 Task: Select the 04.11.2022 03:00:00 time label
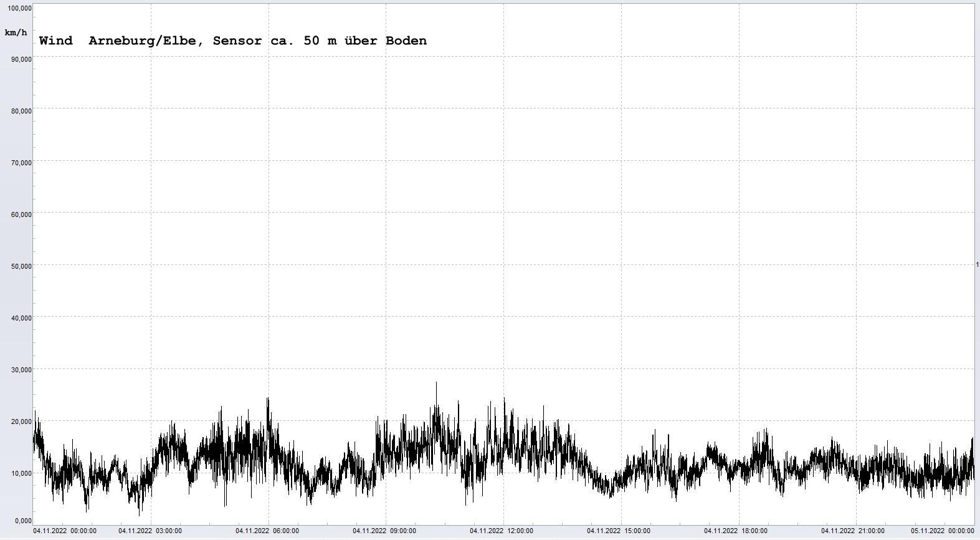[150, 531]
